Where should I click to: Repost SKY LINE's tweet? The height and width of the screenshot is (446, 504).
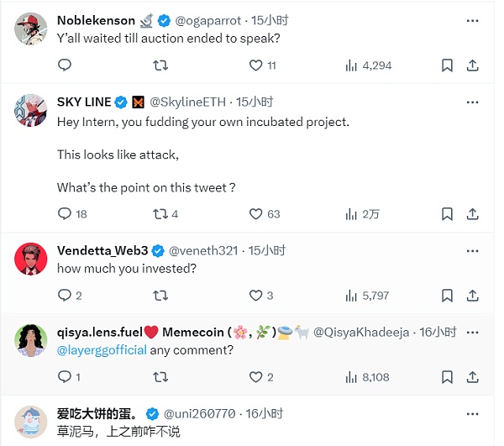click(x=160, y=213)
